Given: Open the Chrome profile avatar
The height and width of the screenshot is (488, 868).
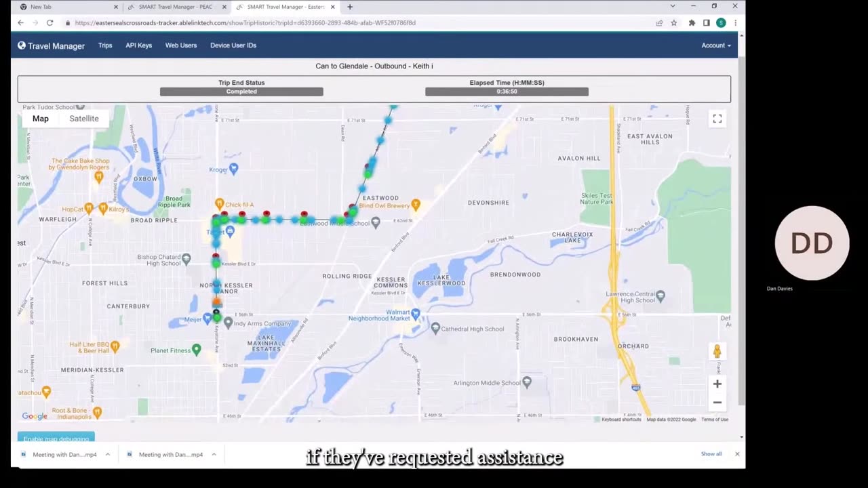Looking at the screenshot, I should (x=721, y=22).
